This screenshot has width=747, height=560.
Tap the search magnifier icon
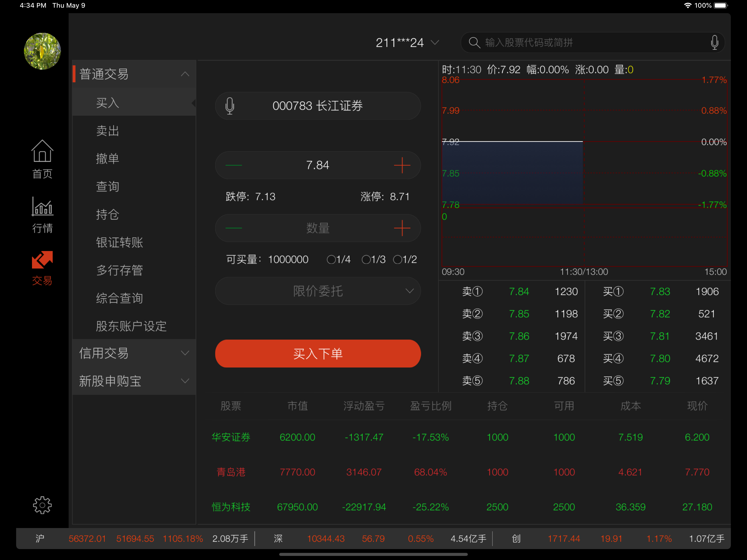coord(474,43)
